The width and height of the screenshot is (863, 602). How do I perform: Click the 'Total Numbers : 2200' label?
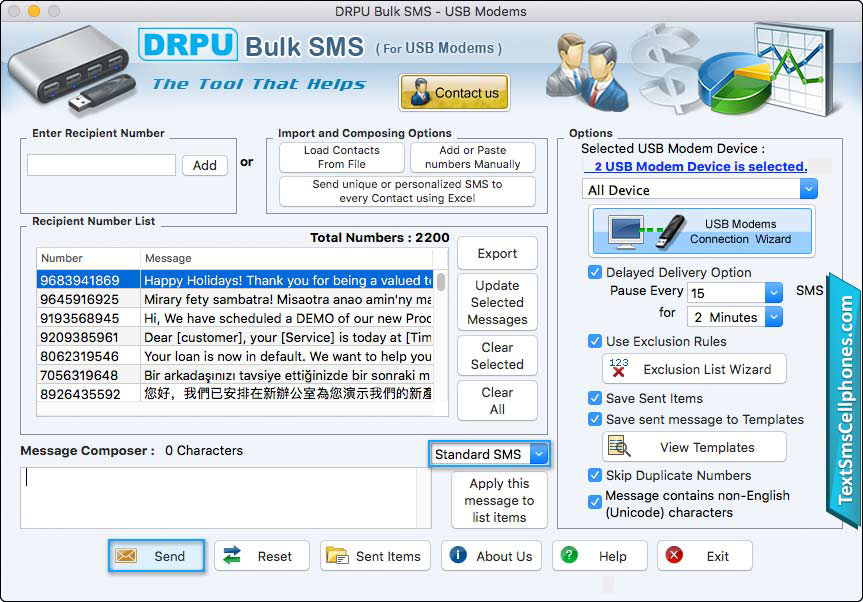[x=380, y=237]
